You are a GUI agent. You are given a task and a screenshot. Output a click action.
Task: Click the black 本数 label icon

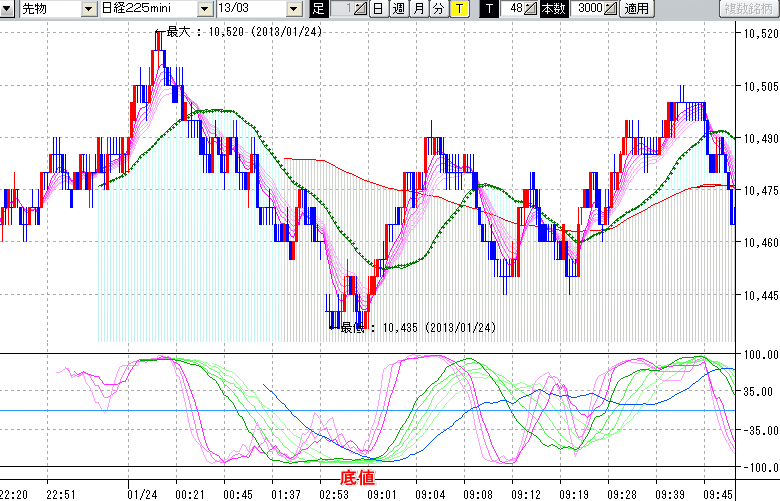553,9
